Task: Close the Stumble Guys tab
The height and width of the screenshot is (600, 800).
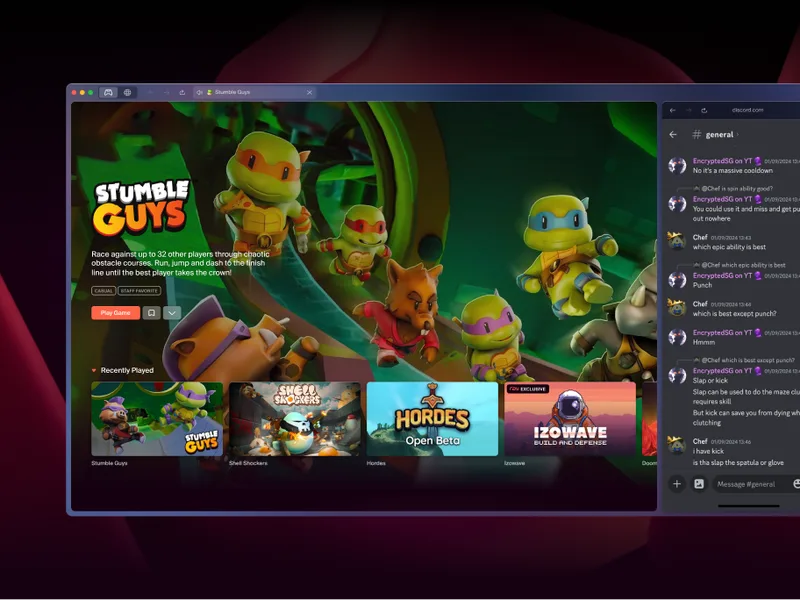Action: pos(309,92)
